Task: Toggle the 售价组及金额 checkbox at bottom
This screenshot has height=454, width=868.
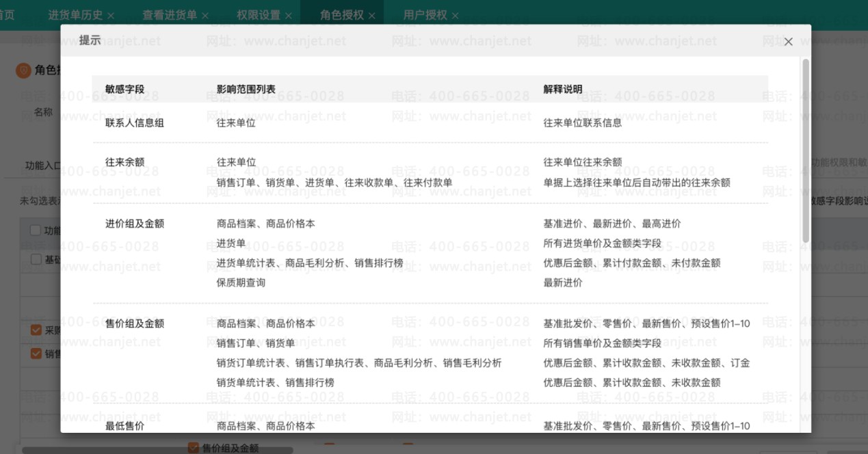Action: (x=194, y=448)
